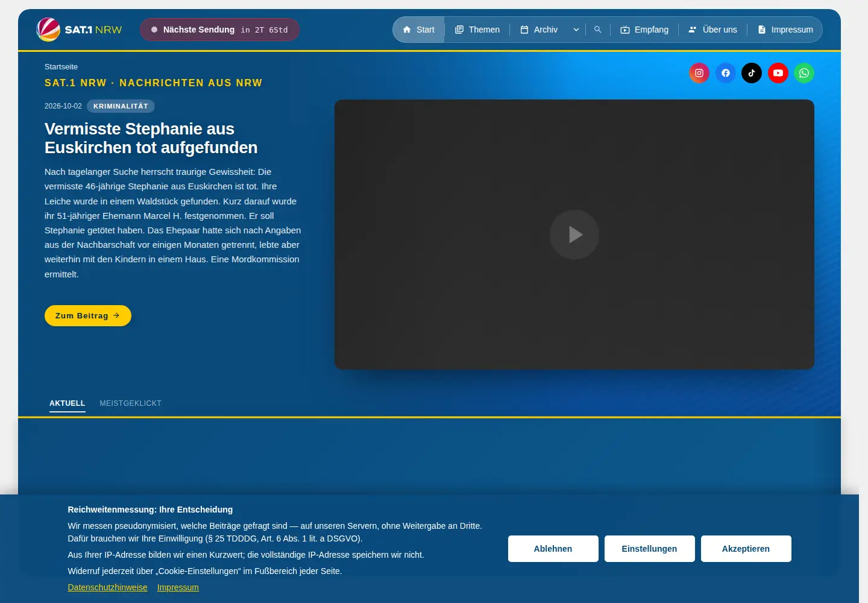Open Über uns in navigation
Viewport: 868px width, 603px height.
(x=713, y=30)
